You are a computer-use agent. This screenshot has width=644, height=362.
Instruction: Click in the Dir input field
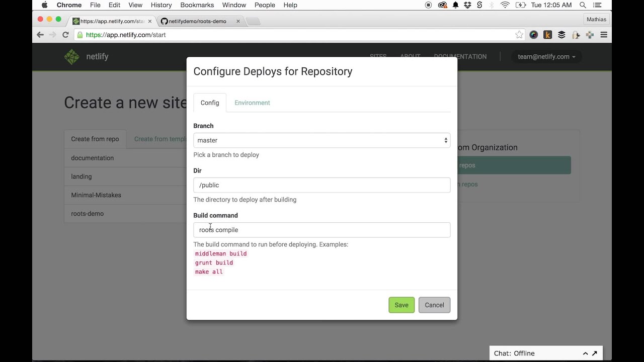click(x=322, y=185)
